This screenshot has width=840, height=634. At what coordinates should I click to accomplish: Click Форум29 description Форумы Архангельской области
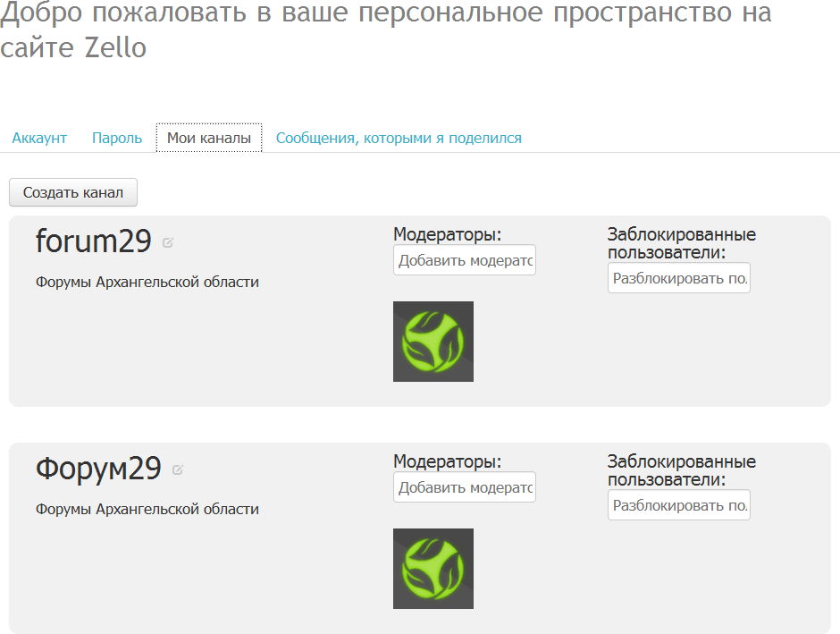point(147,509)
